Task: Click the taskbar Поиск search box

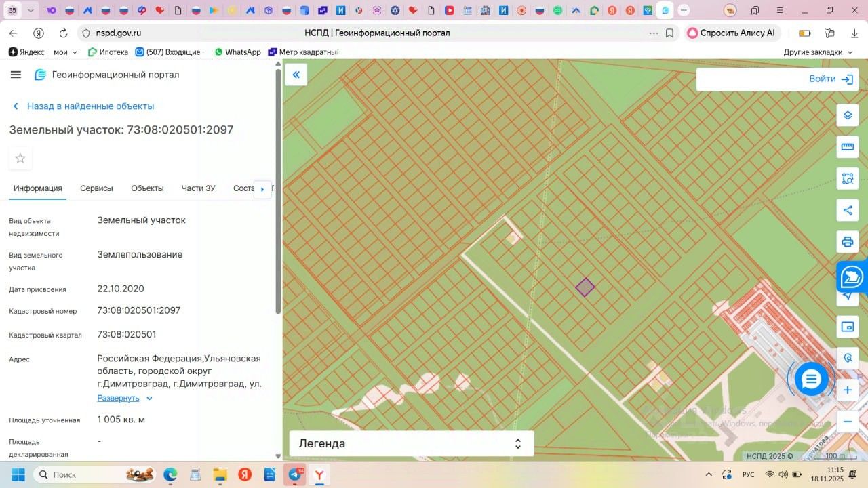Action: point(94,474)
